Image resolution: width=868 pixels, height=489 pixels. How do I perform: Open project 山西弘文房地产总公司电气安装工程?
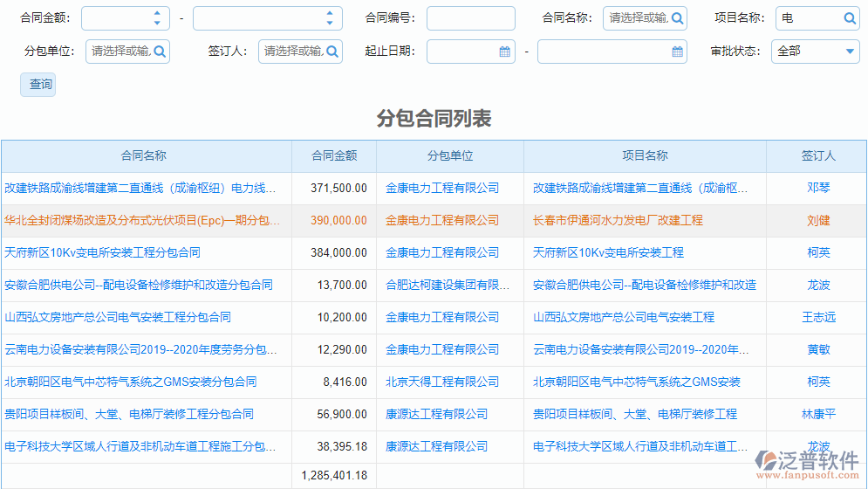[x=624, y=317]
